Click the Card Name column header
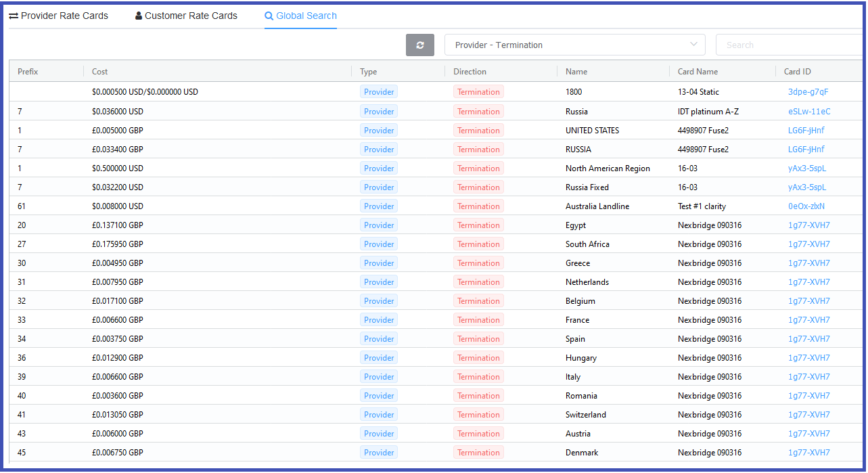The image size is (868, 473). 698,72
